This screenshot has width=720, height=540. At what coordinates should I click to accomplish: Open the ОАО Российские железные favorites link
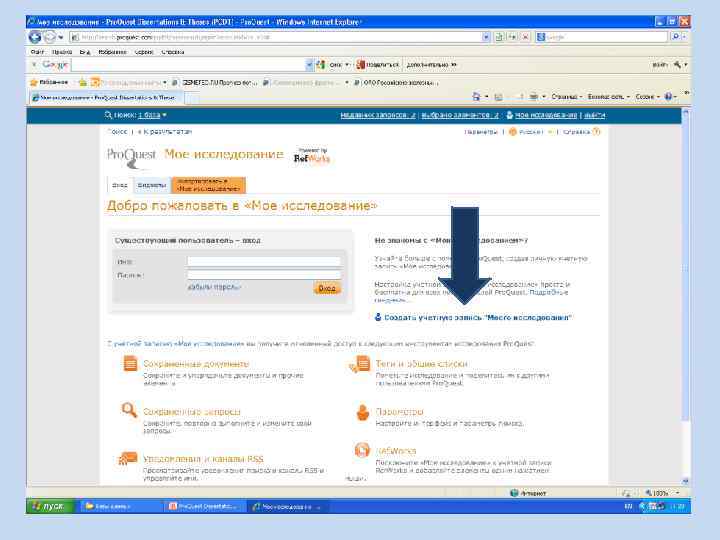(396, 83)
